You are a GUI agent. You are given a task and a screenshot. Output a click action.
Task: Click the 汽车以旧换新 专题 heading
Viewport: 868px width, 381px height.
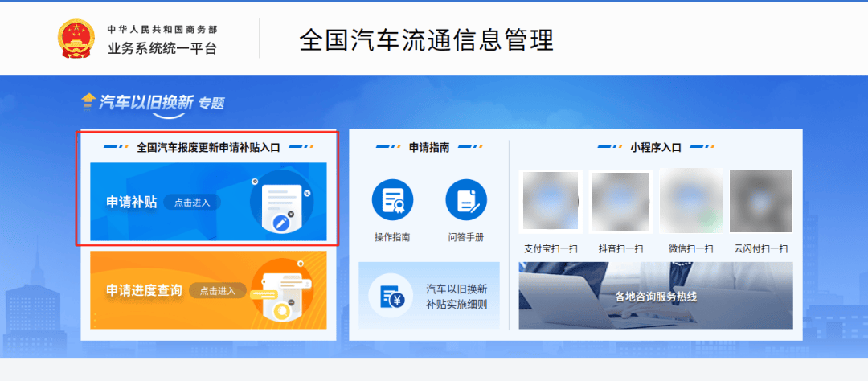[x=162, y=102]
